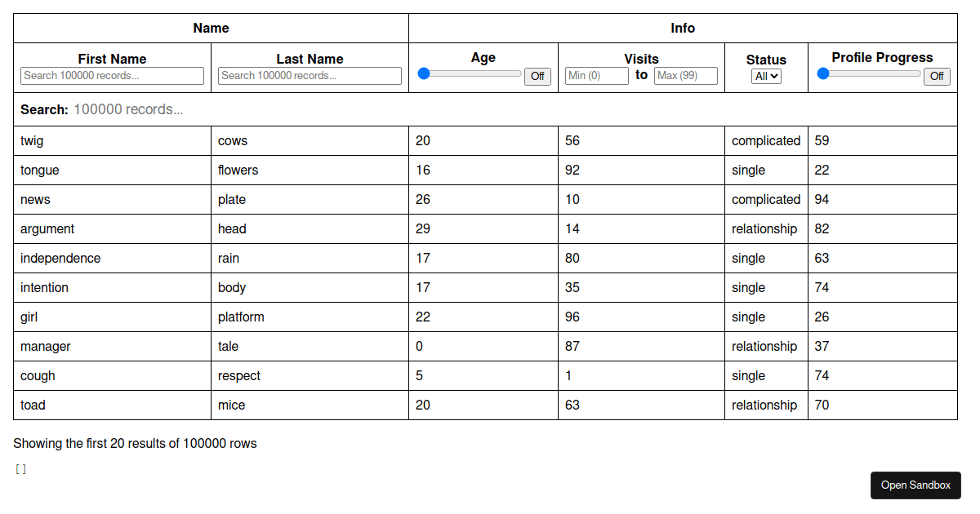Click the Last Name search field

coord(310,75)
